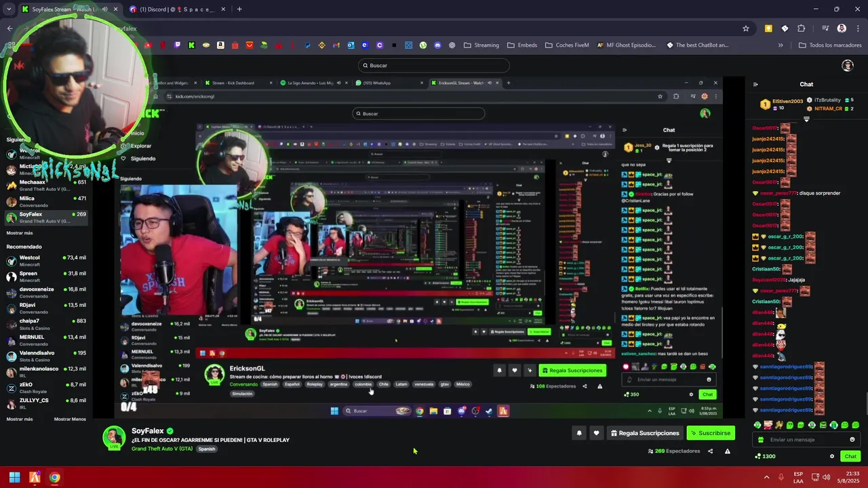Click the notification bell beside Regala Suscripciones
The width and height of the screenshot is (868, 488).
coord(579,433)
